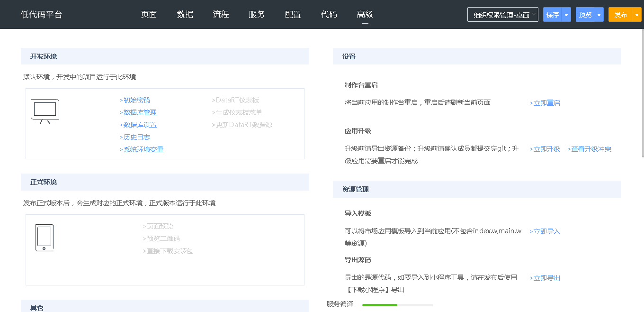Open the 预览 dropdown arrow
The height and width of the screenshot is (312, 644).
[x=599, y=15]
